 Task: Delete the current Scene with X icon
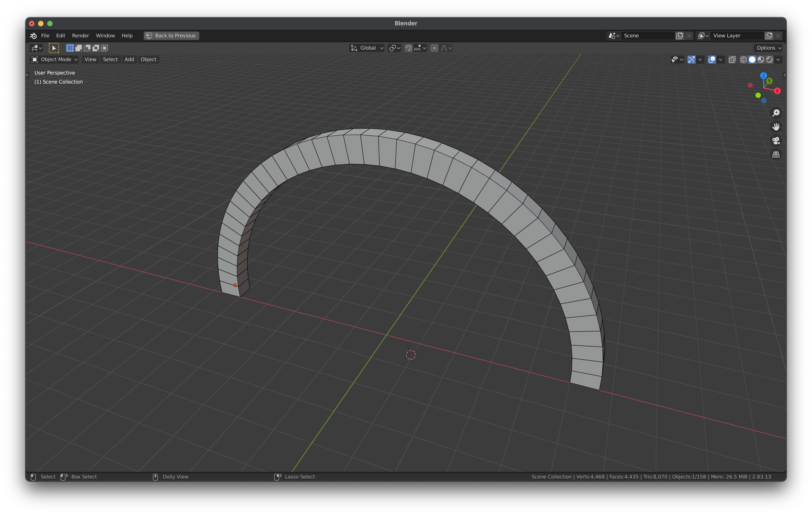(689, 36)
